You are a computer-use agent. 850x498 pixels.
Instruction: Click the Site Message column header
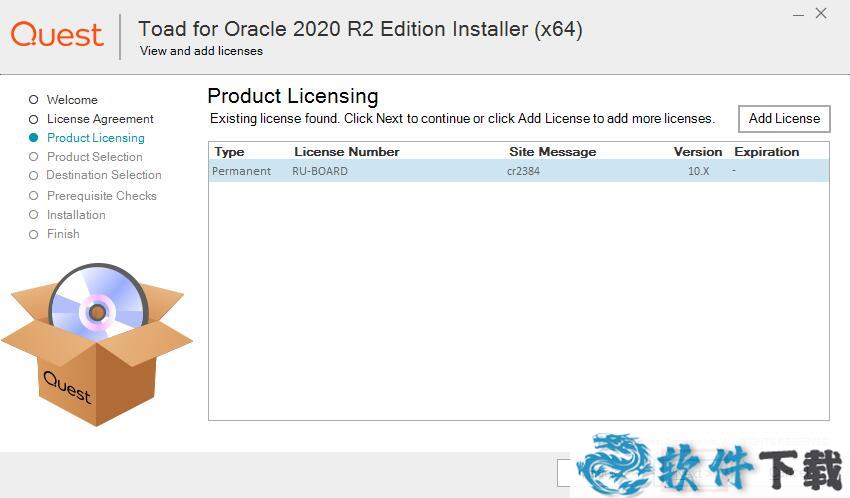[552, 152]
